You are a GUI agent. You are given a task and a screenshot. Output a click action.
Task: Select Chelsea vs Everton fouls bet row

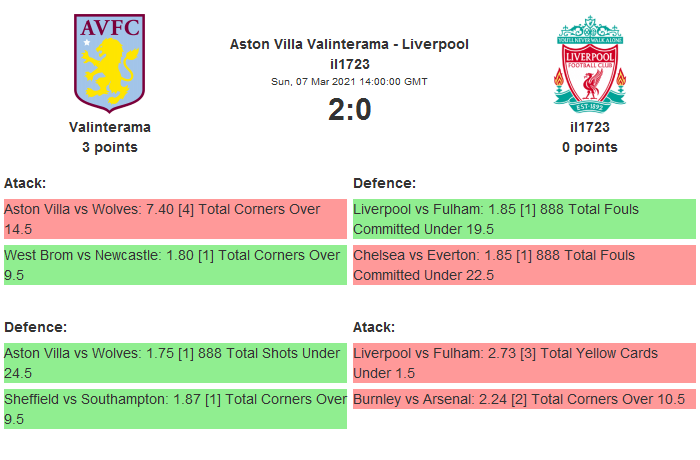524,264
